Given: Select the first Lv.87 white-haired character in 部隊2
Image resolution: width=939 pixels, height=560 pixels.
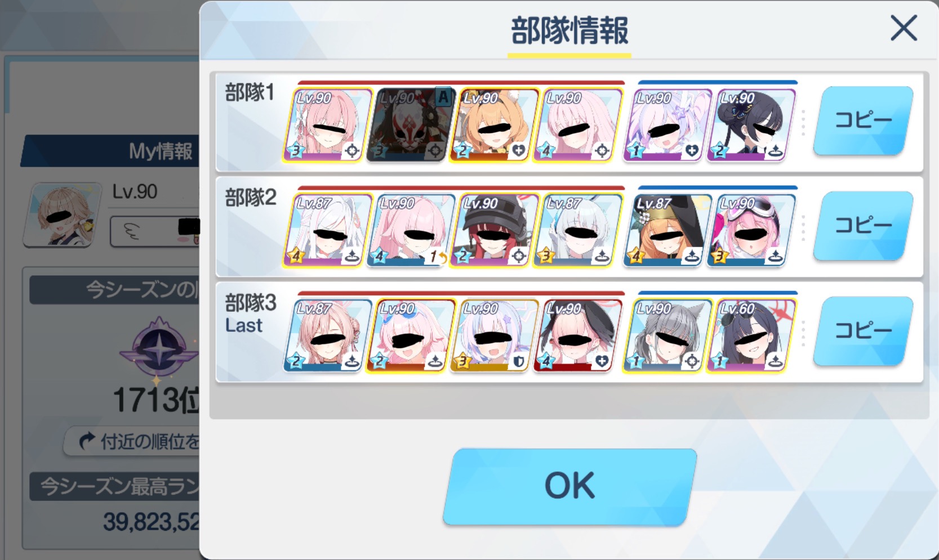Looking at the screenshot, I should [x=326, y=230].
